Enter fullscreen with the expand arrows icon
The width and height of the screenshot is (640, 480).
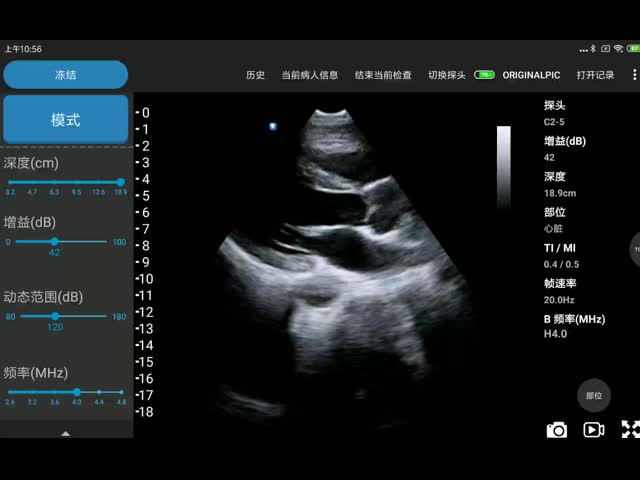pos(630,430)
